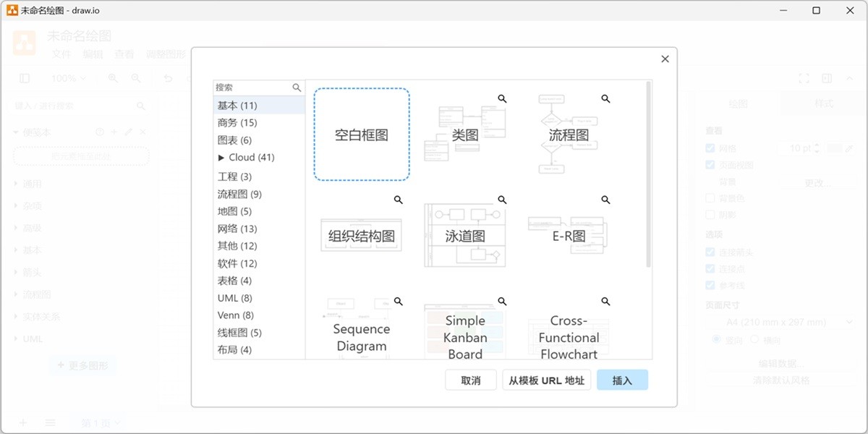Open the 文件 menu

click(x=61, y=54)
